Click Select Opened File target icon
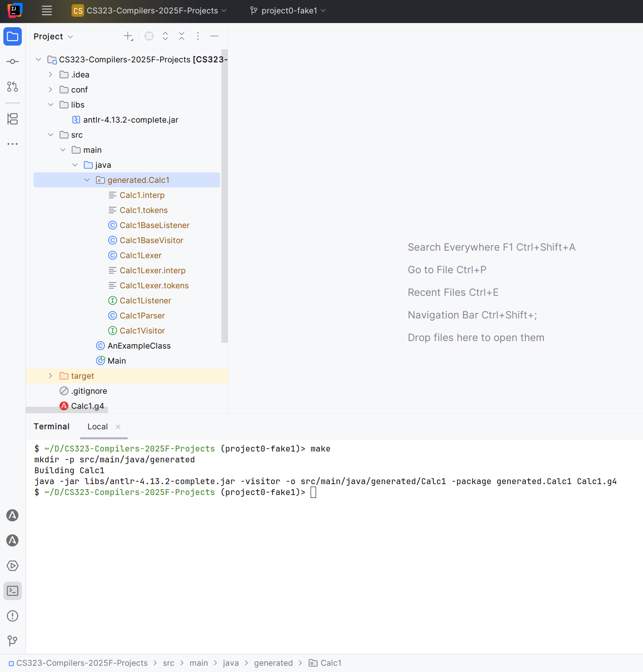The height and width of the screenshot is (672, 643). click(149, 36)
